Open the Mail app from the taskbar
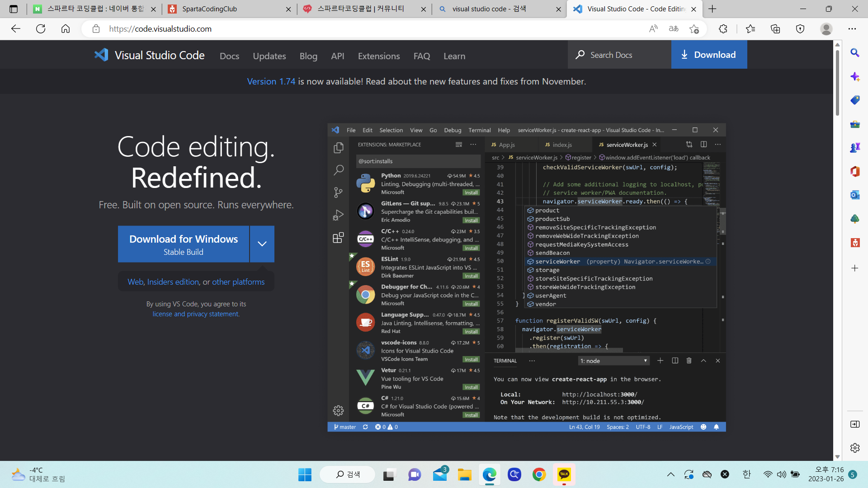 [x=439, y=474]
